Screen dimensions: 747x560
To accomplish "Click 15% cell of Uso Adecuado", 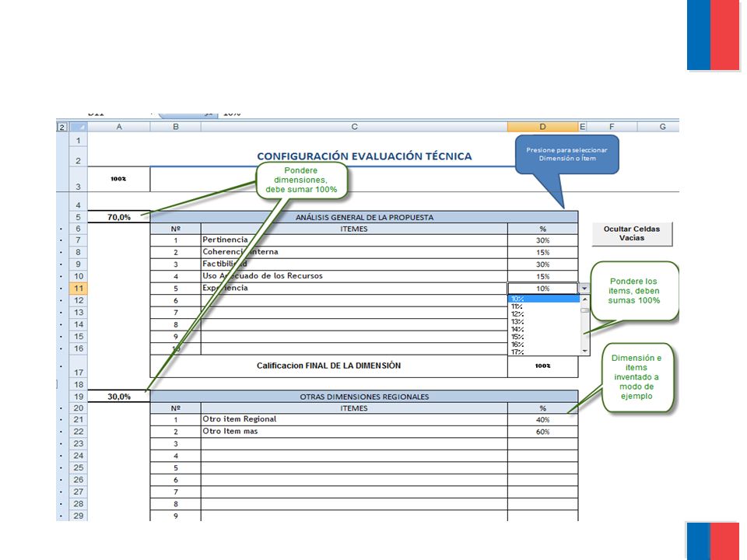I will tap(542, 276).
